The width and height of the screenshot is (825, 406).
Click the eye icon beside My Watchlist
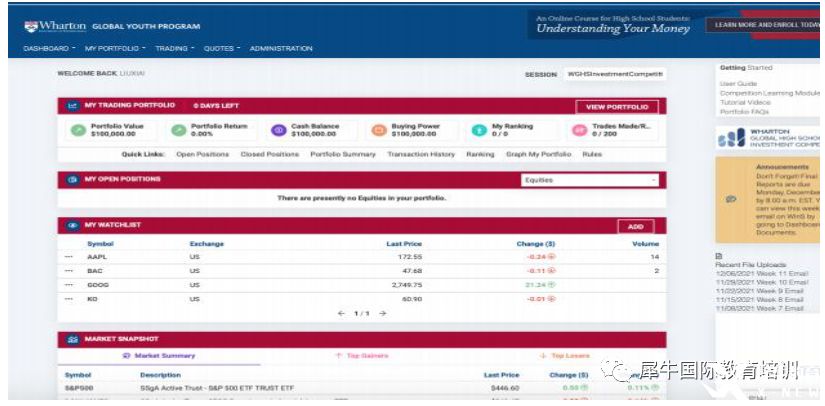(x=73, y=225)
